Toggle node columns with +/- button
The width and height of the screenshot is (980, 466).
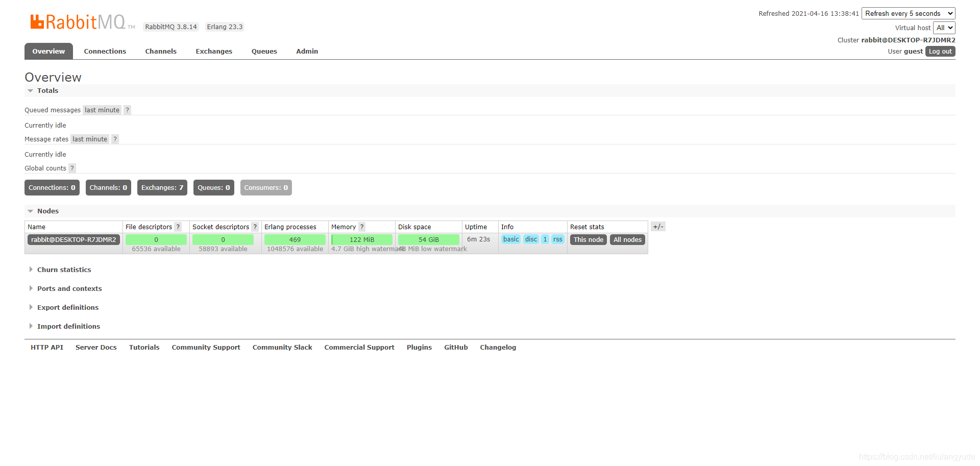pos(658,227)
